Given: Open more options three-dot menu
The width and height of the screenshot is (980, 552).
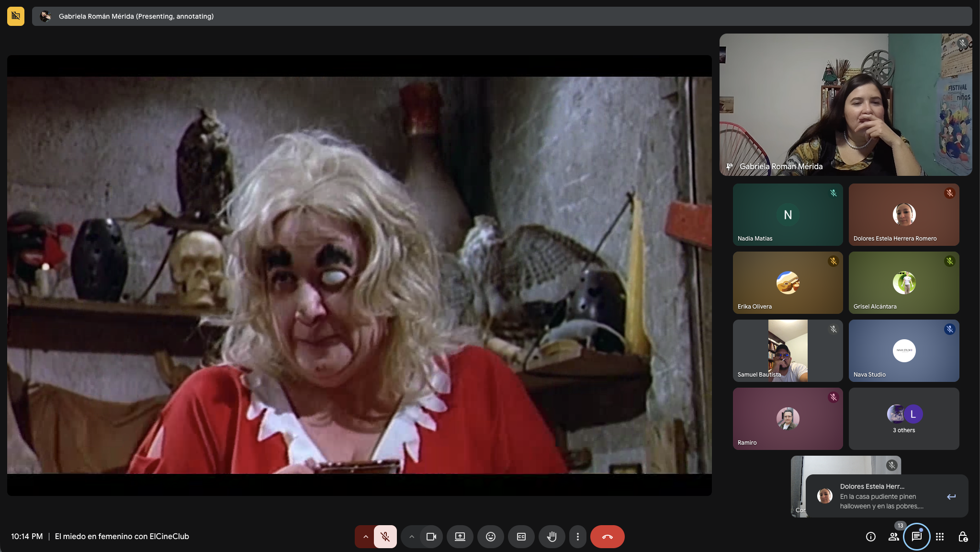Looking at the screenshot, I should point(577,537).
